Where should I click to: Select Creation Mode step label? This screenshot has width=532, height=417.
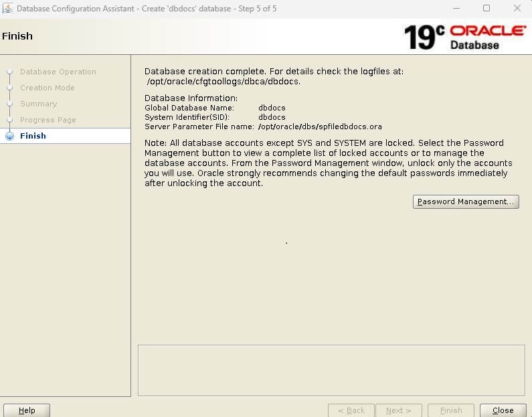[47, 88]
